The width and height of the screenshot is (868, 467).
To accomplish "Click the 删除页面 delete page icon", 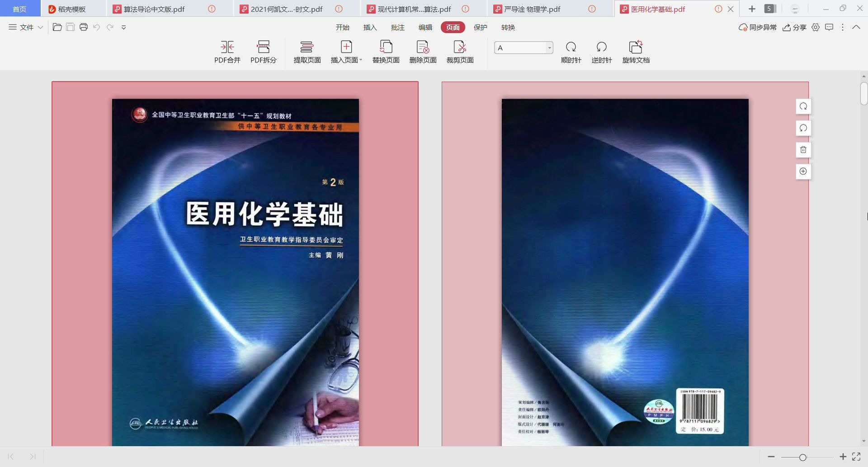I will point(423,52).
